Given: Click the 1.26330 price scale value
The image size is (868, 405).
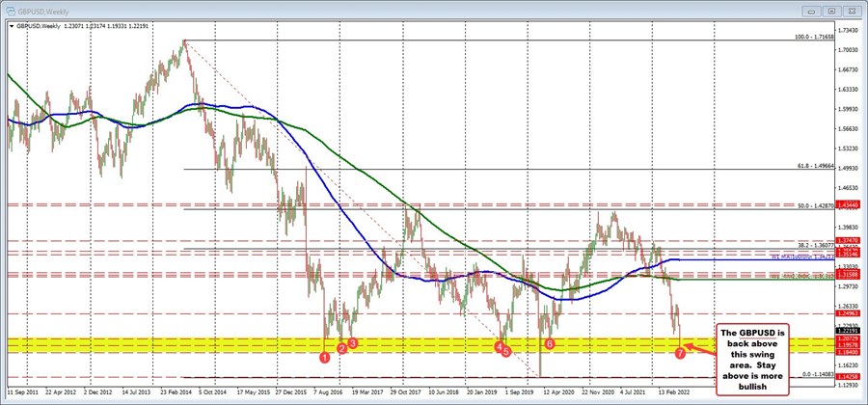Looking at the screenshot, I should point(846,307).
